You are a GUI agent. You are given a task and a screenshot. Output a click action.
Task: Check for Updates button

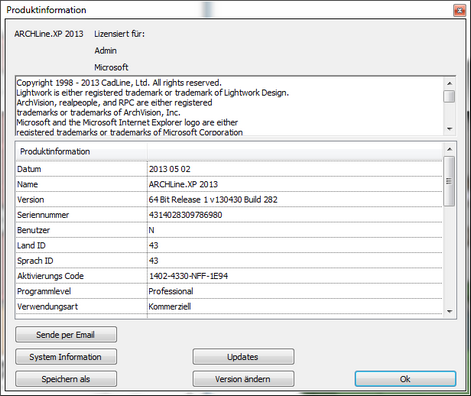coord(243,357)
